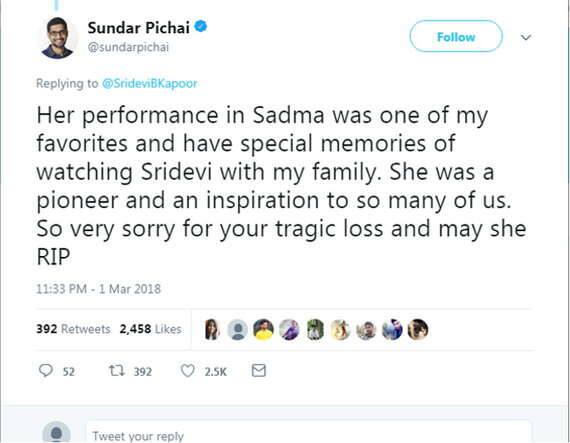Like the tweet with heart icon
The width and height of the screenshot is (570, 443).
(188, 371)
